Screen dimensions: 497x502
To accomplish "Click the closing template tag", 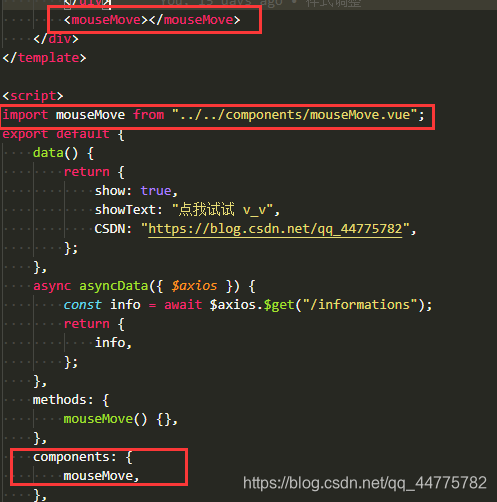I will [x=44, y=58].
